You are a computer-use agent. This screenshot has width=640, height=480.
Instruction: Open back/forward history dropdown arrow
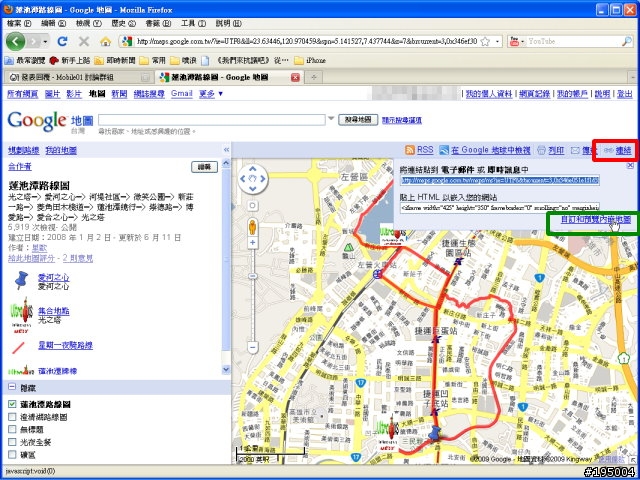pyautogui.click(x=45, y=42)
